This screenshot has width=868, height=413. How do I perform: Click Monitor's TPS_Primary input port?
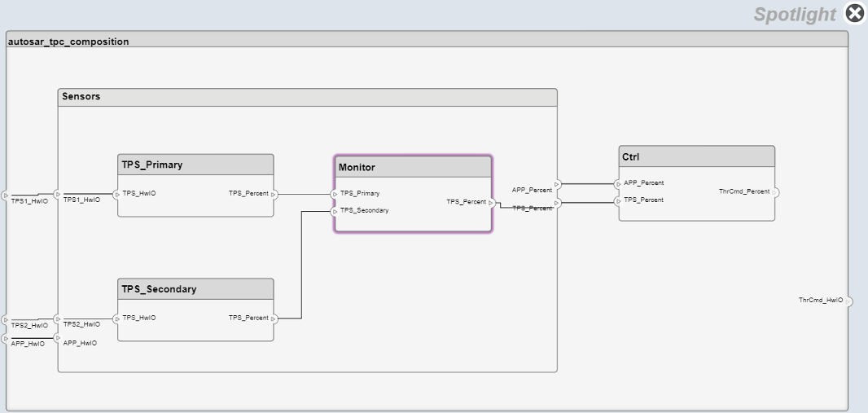tap(335, 194)
